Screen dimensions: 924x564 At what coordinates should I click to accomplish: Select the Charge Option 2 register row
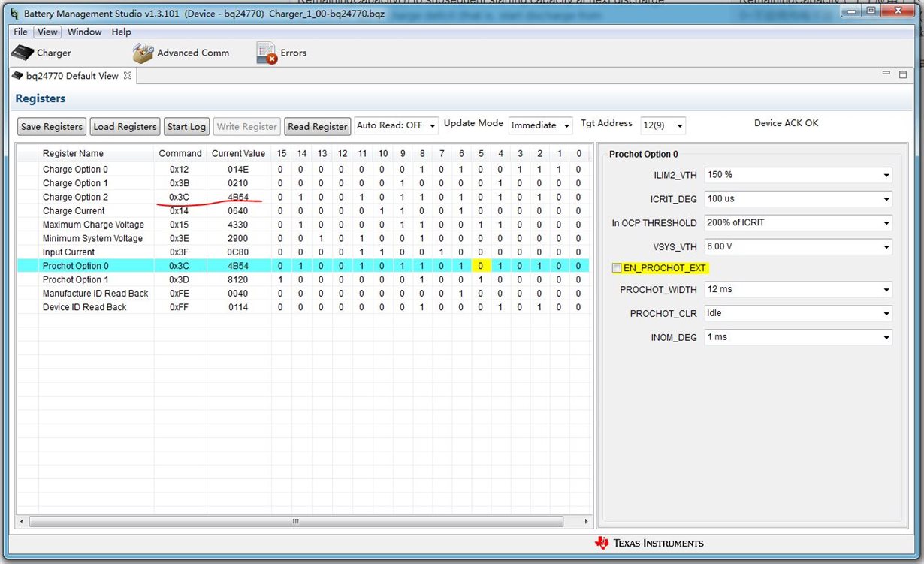pos(303,197)
